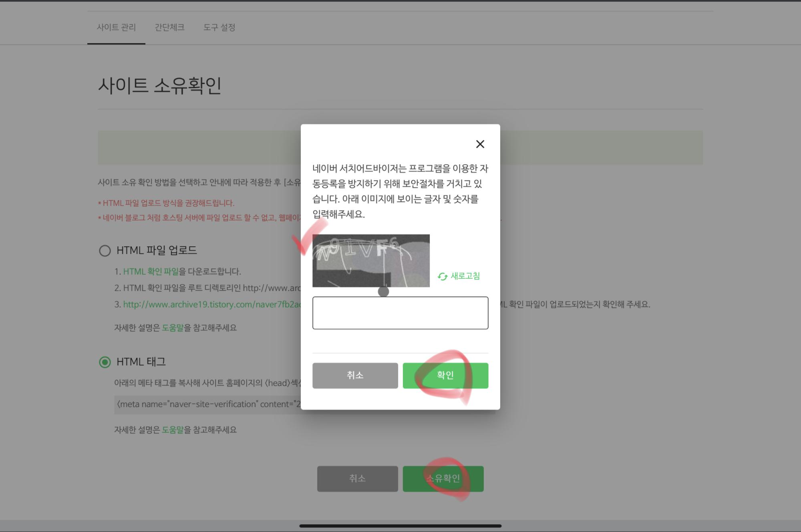Click the bottom page 취소 button

(357, 478)
